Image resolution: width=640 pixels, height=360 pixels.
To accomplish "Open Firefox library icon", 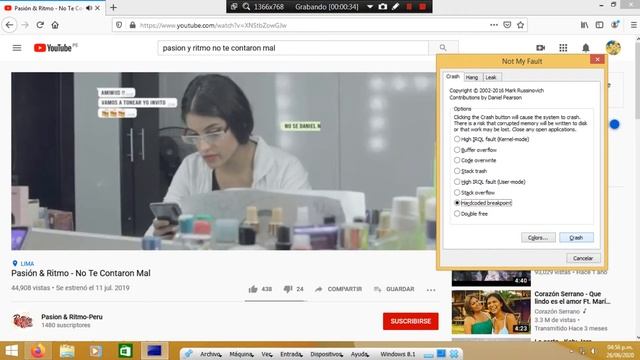I will [x=584, y=25].
